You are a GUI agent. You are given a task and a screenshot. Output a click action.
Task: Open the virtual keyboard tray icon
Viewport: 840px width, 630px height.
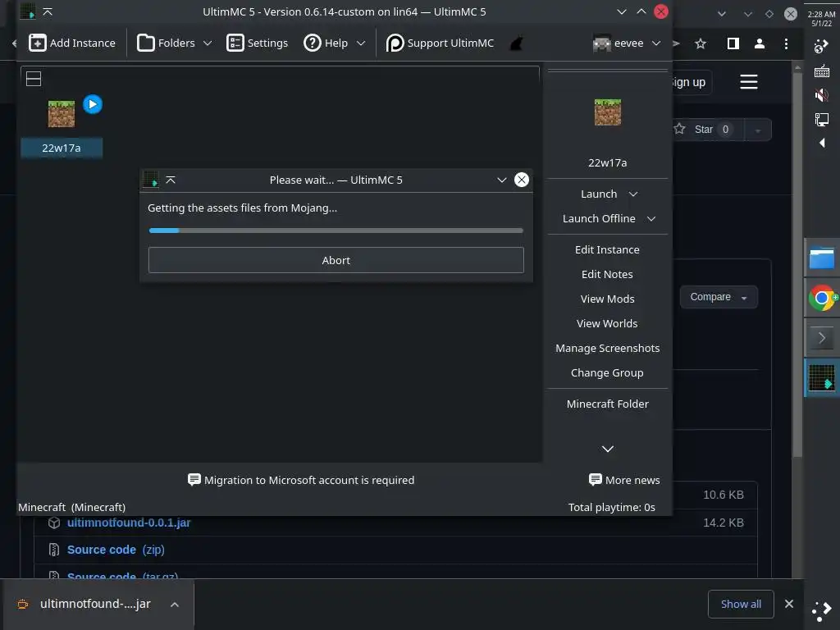(x=821, y=71)
